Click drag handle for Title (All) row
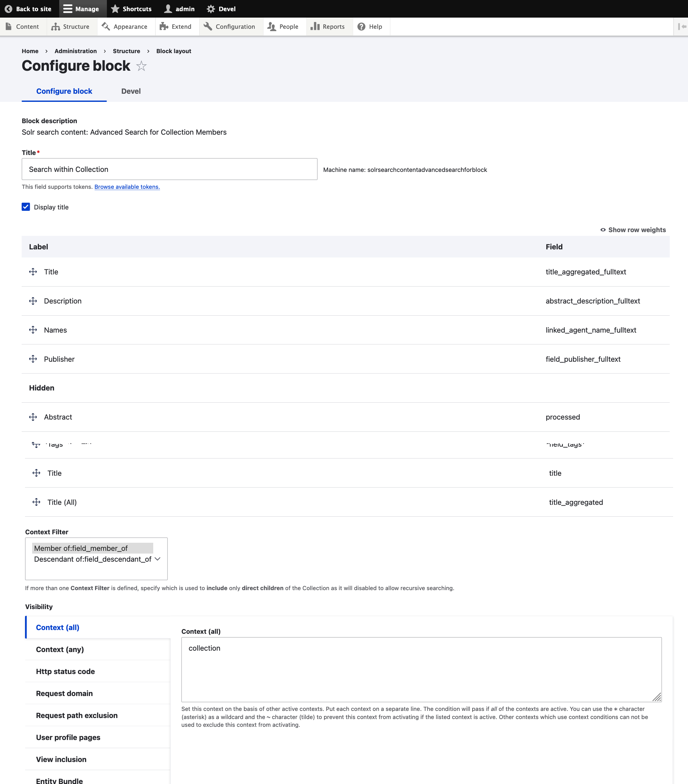This screenshot has height=784, width=688. [37, 502]
